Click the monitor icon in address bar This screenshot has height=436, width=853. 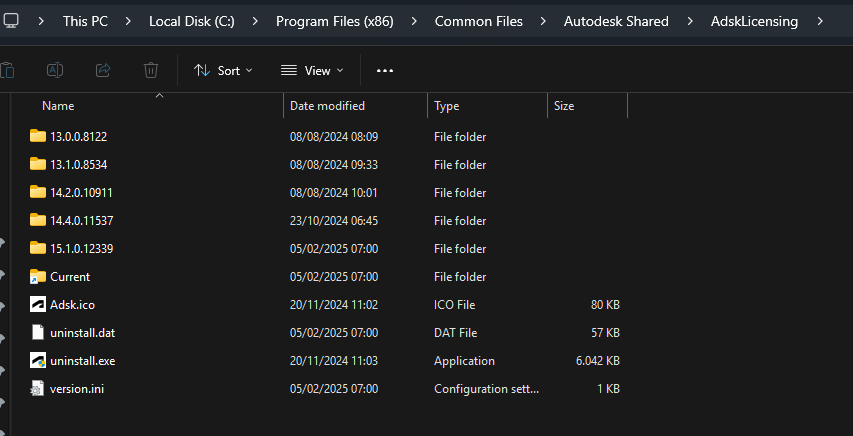point(10,21)
